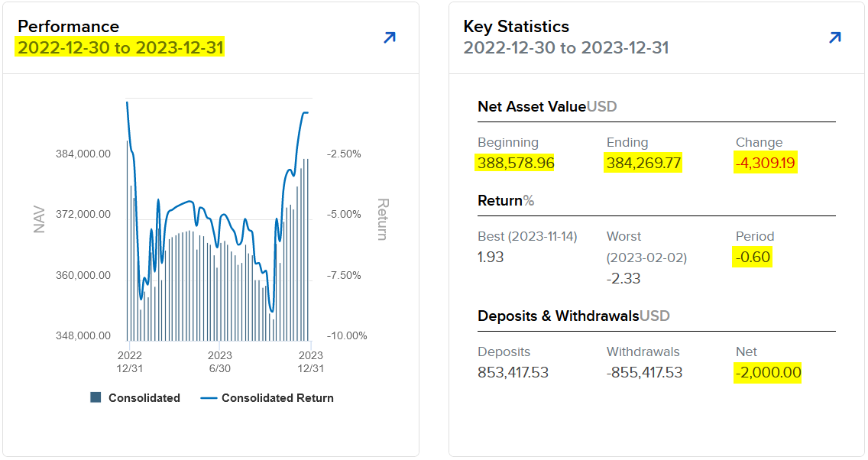
Task: Select the highlighted Performance date range
Action: 121,48
